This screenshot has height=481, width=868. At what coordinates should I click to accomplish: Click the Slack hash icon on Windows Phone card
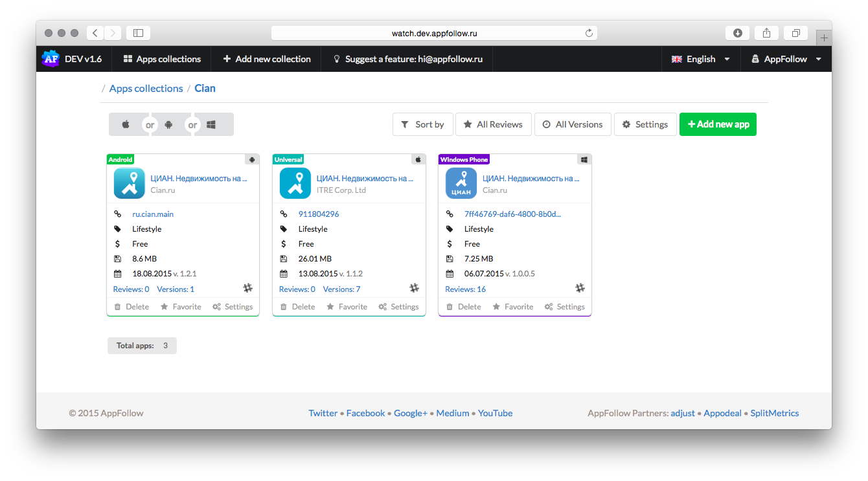click(580, 288)
